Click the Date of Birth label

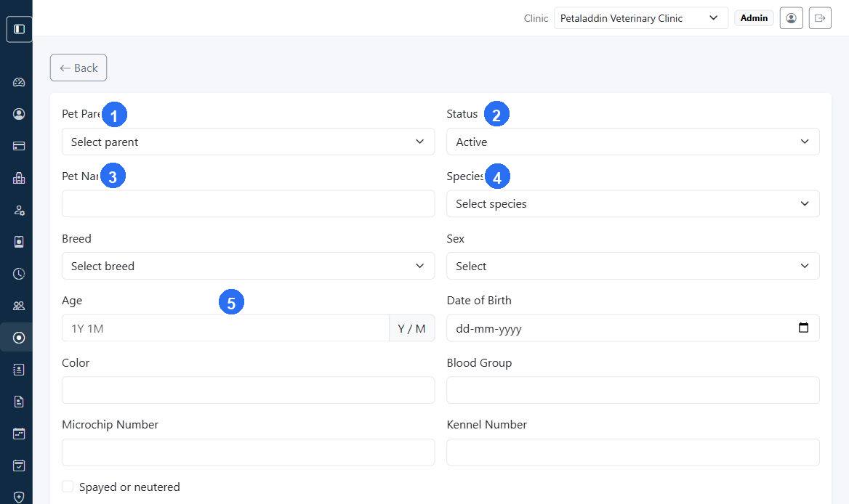(479, 300)
